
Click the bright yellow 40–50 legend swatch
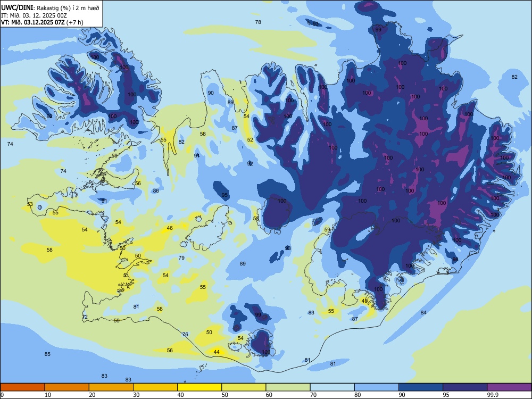[x=199, y=387]
